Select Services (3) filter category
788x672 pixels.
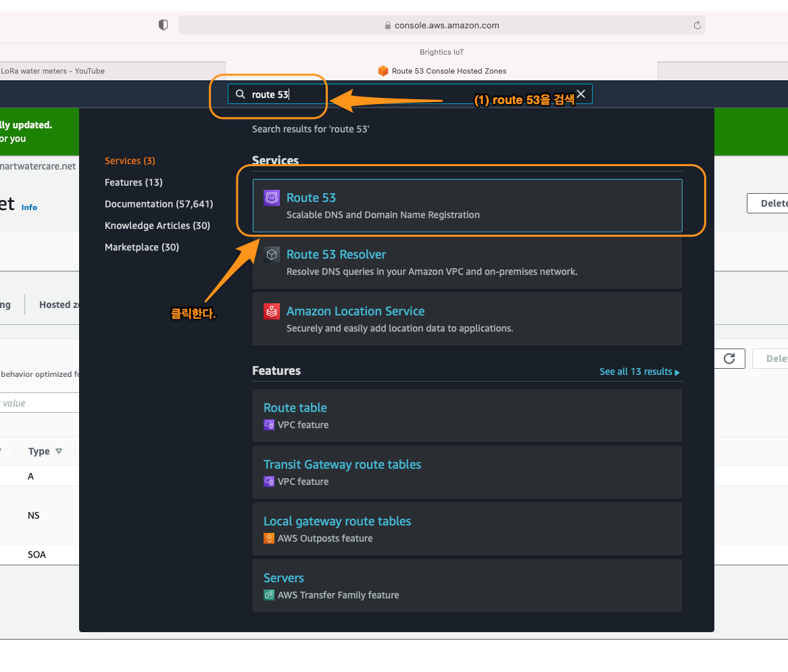point(130,161)
